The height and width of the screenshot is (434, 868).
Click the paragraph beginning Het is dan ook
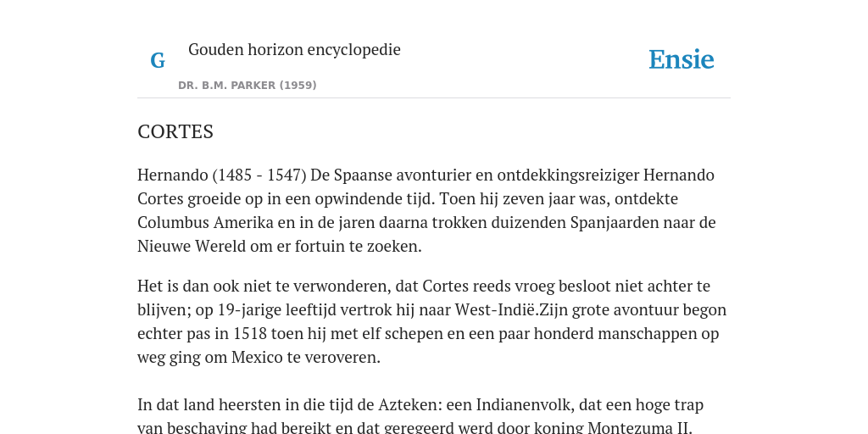click(431, 321)
